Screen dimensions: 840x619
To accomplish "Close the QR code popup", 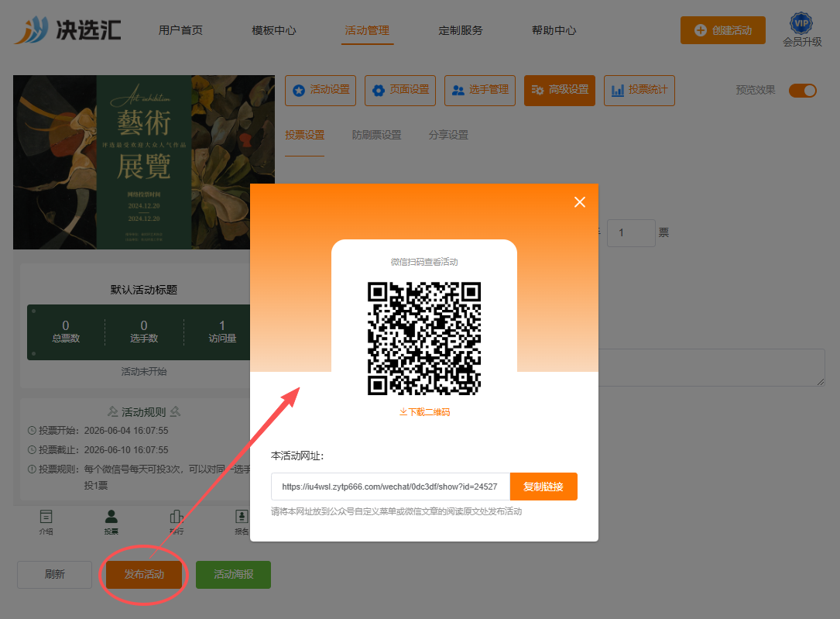I will tap(580, 202).
